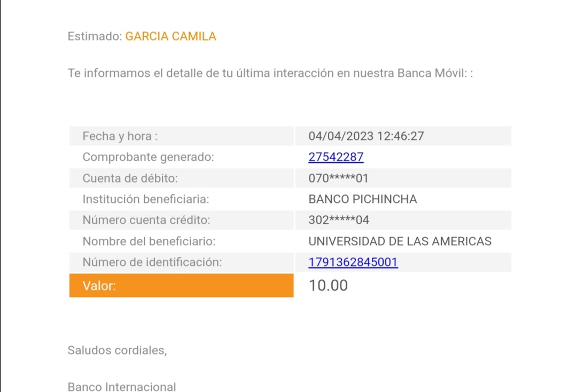The width and height of the screenshot is (577, 392).
Task: Select the debit account number 070*****01
Action: pos(339,178)
